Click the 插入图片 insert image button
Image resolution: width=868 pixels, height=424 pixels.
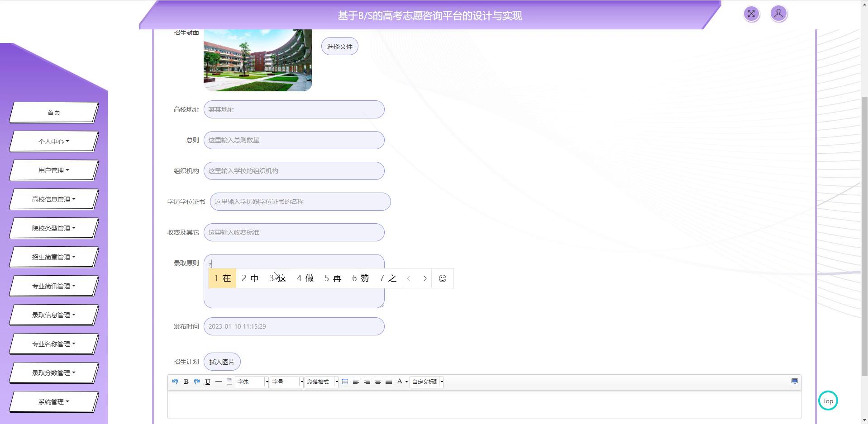coord(222,362)
